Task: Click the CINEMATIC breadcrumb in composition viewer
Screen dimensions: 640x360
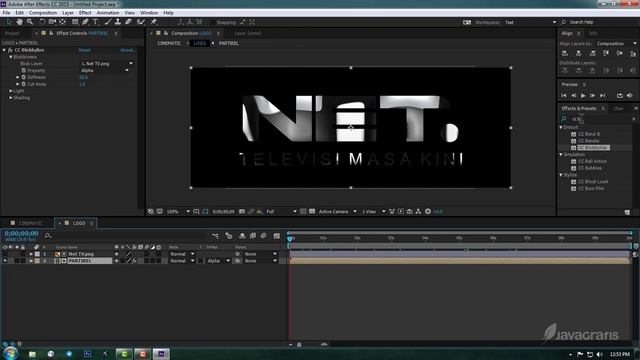Action: click(169, 43)
